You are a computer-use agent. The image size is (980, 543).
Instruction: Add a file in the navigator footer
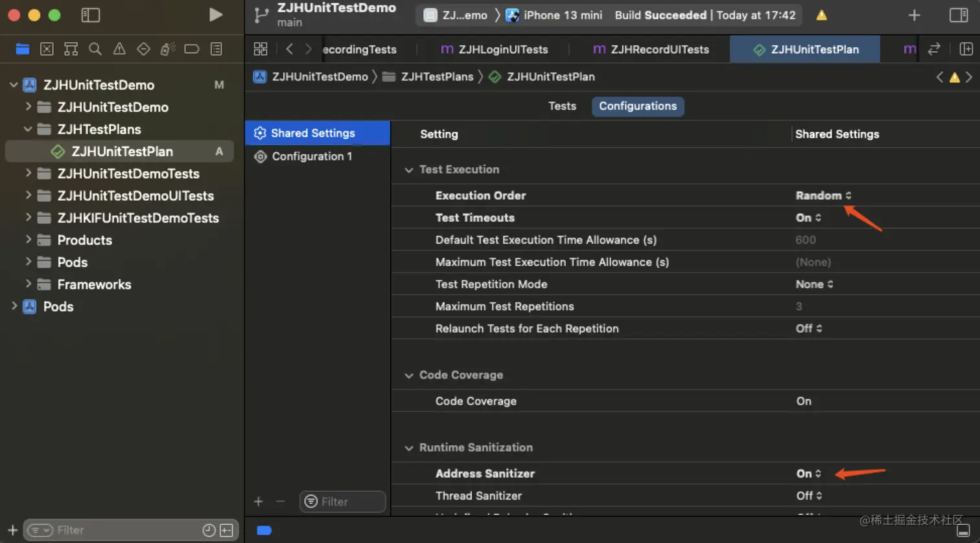point(12,530)
